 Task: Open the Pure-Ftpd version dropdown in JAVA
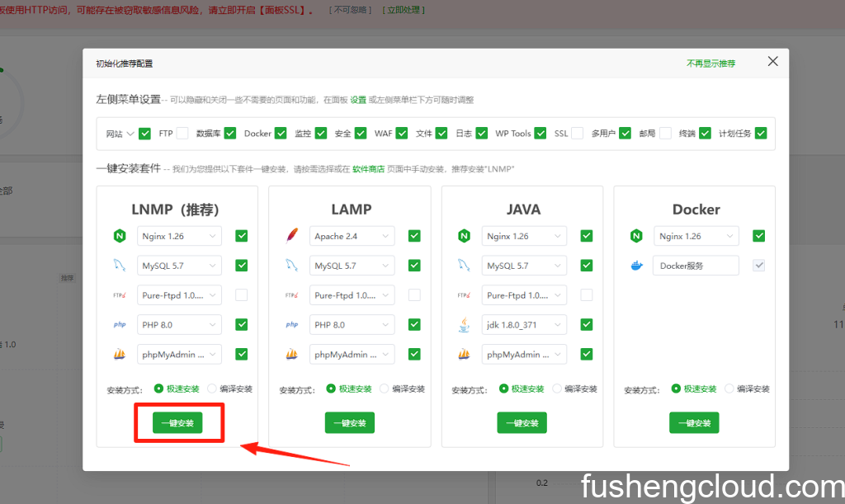click(524, 295)
